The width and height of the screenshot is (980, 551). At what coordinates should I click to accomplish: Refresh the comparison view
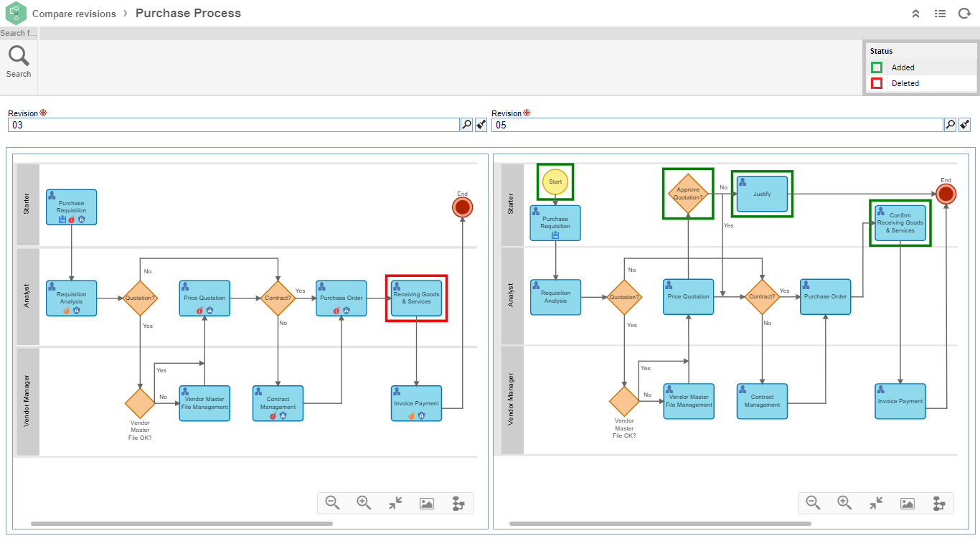point(964,13)
